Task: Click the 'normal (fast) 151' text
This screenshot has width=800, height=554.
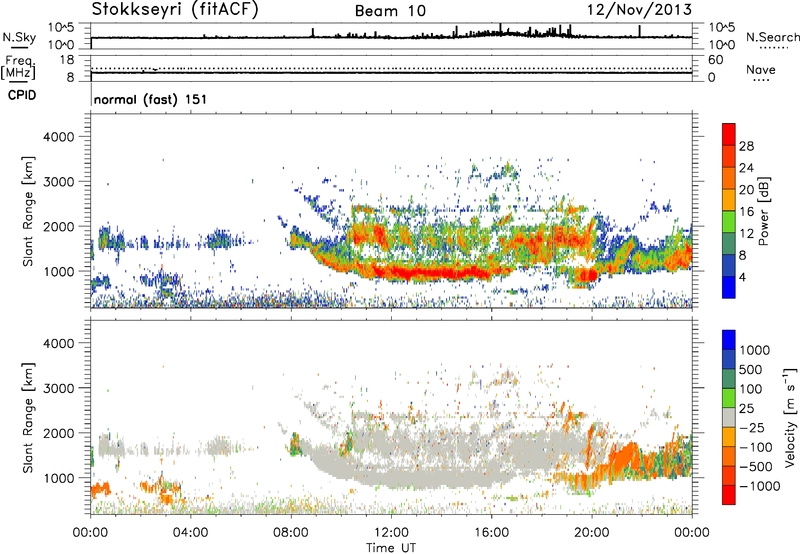Action: tap(151, 99)
